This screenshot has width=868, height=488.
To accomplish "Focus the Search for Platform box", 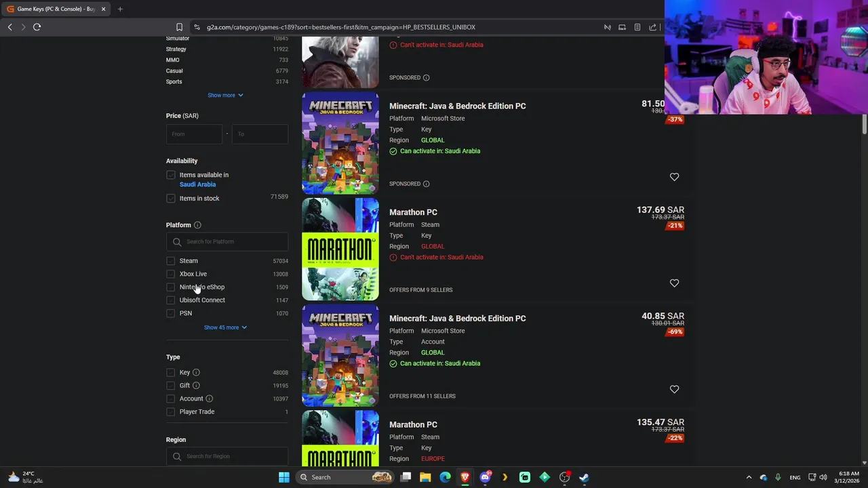I will (227, 242).
